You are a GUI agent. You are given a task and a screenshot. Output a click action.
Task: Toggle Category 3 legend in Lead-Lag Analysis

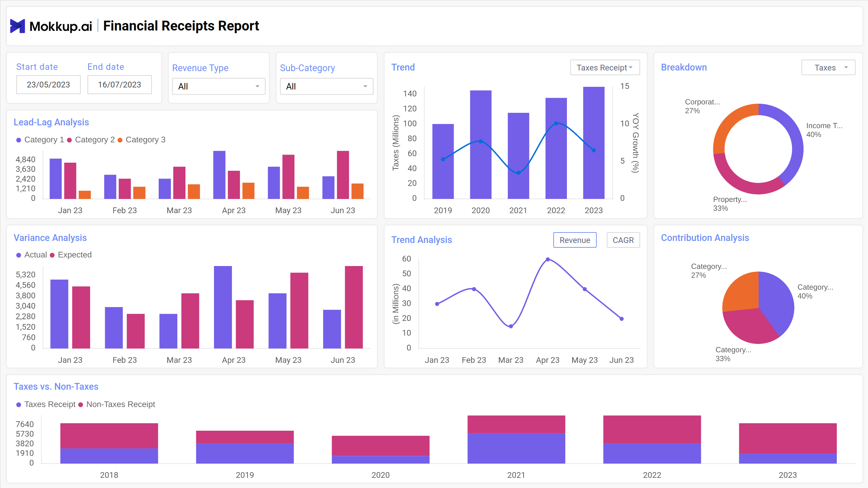(141, 140)
